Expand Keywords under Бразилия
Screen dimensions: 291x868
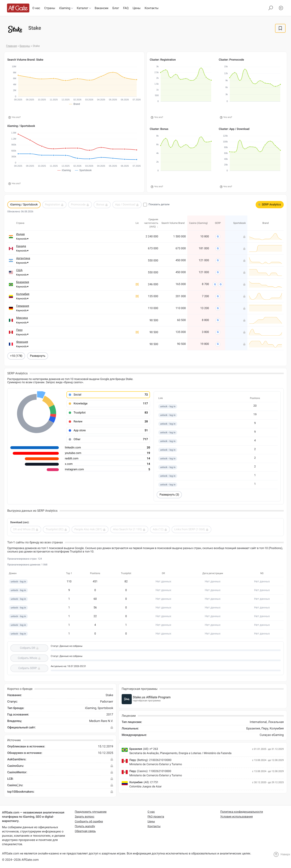click(x=22, y=287)
